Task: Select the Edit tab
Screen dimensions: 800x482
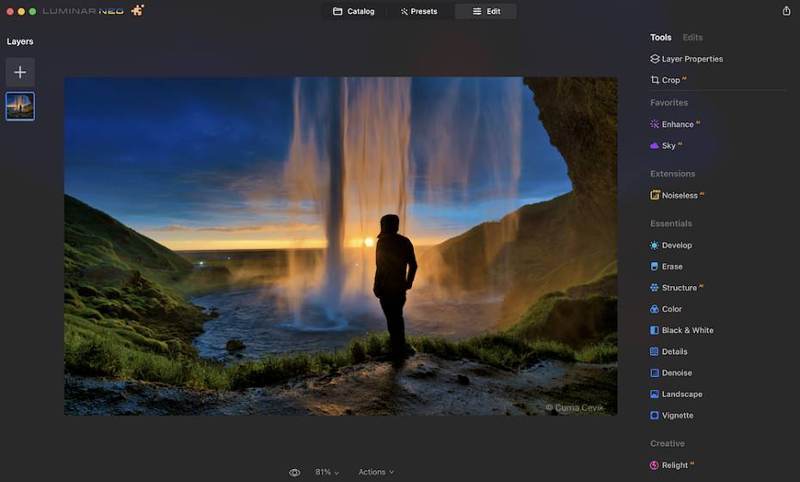Action: (x=486, y=11)
